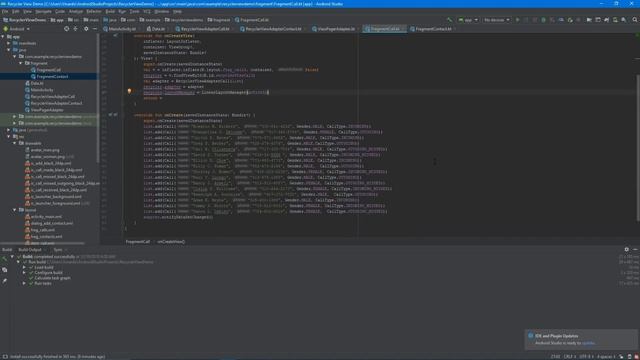Open the Refactor menu
The width and height of the screenshot is (640, 360).
coord(93,11)
